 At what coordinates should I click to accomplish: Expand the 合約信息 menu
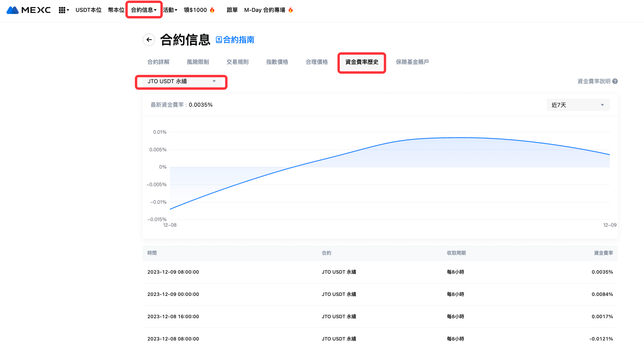(144, 10)
